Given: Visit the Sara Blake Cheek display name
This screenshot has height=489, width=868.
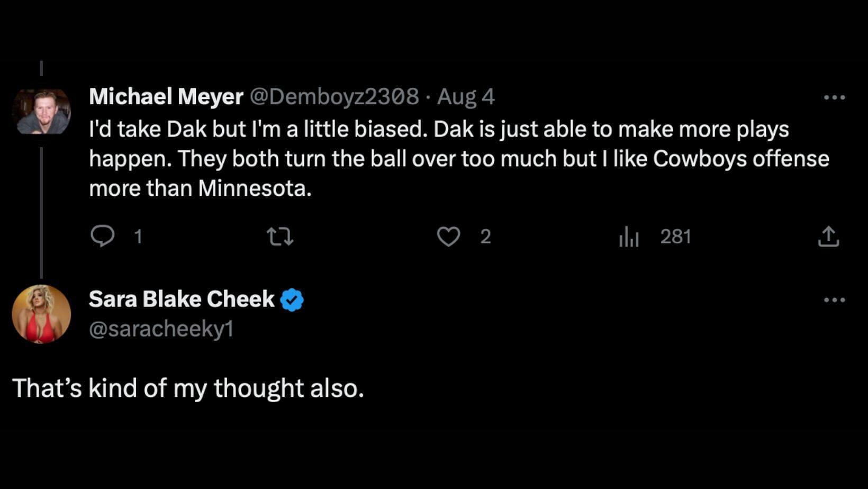Looking at the screenshot, I should (x=182, y=299).
